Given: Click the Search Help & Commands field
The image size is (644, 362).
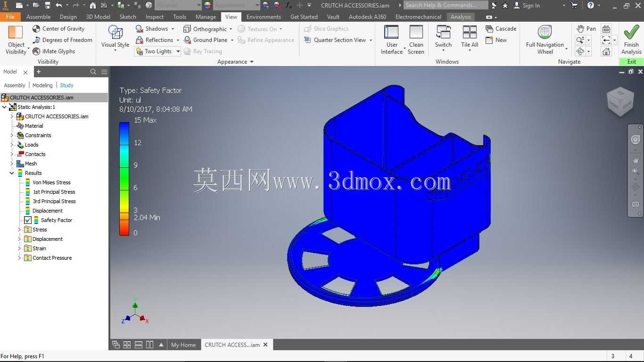Looking at the screenshot, I should point(446,5).
